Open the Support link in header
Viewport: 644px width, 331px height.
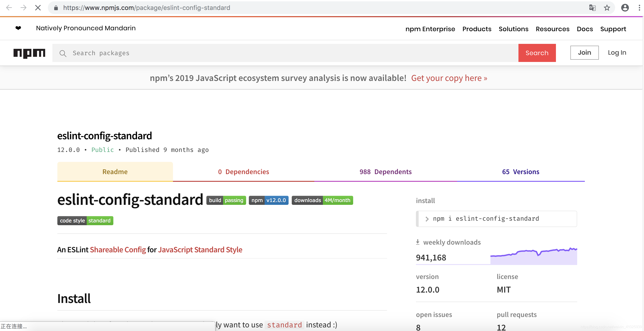(x=613, y=29)
